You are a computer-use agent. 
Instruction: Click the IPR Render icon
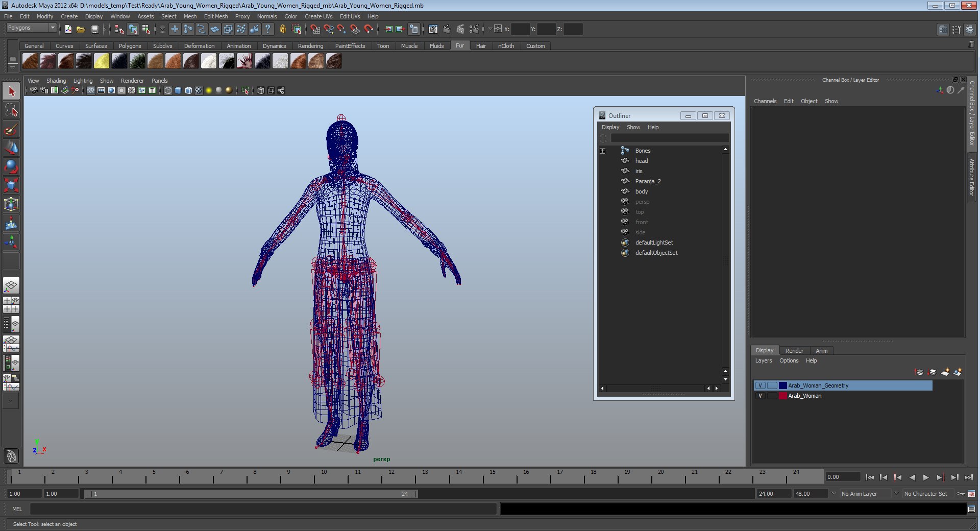(x=460, y=29)
